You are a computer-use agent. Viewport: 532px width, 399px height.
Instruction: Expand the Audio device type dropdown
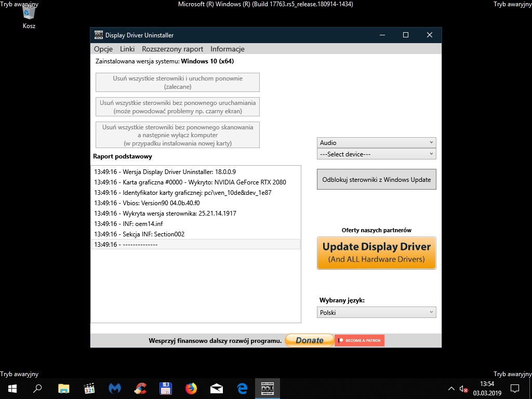[x=376, y=143]
